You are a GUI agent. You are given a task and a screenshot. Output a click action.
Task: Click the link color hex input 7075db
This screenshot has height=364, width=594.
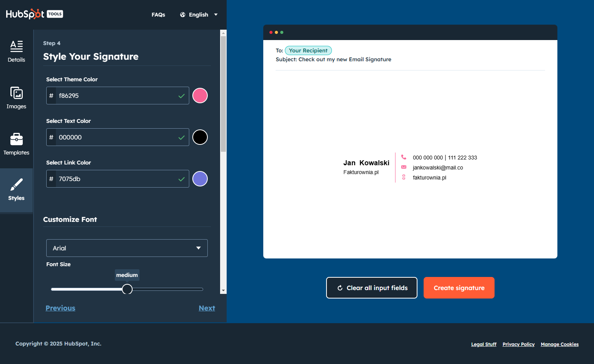118,179
